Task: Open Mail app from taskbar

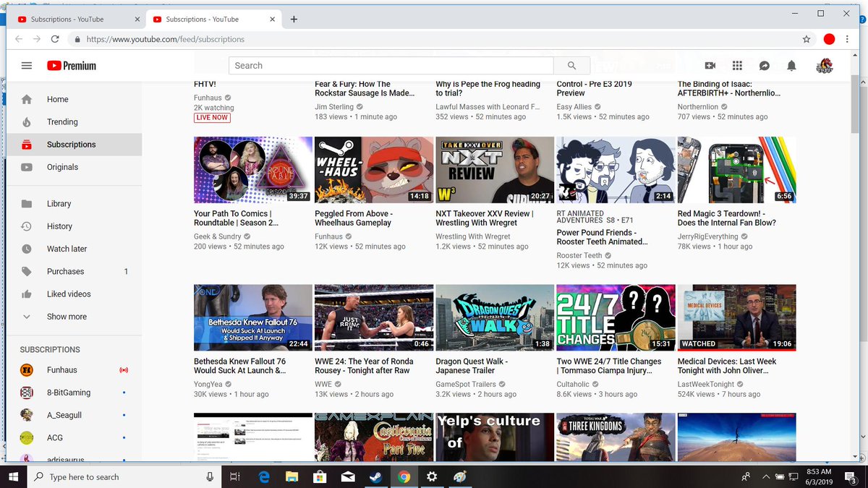Action: pyautogui.click(x=348, y=476)
